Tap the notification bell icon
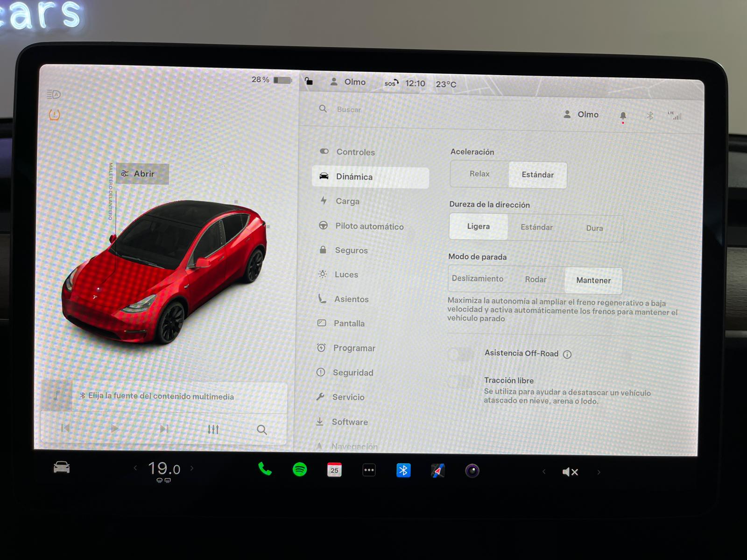Image resolution: width=747 pixels, height=560 pixels. click(623, 116)
